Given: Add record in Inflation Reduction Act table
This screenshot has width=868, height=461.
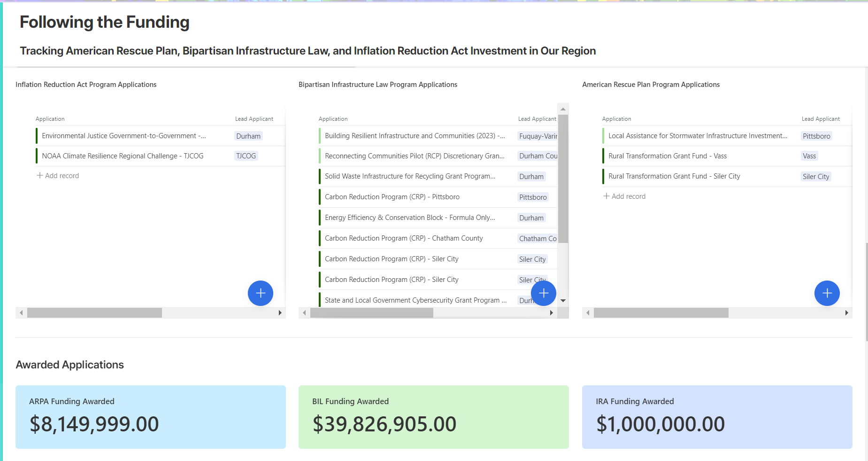Looking at the screenshot, I should click(58, 176).
